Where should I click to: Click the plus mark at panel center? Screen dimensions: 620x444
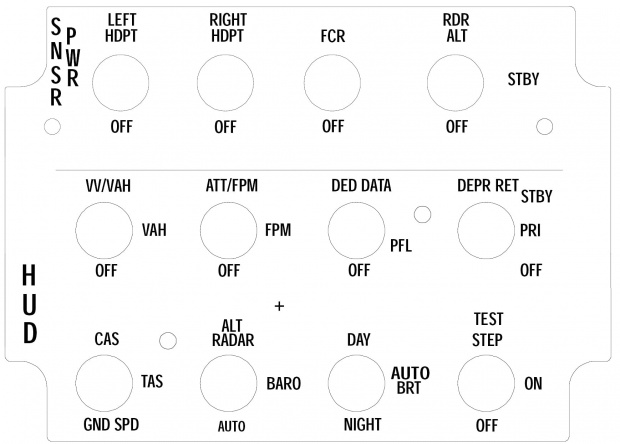point(279,305)
